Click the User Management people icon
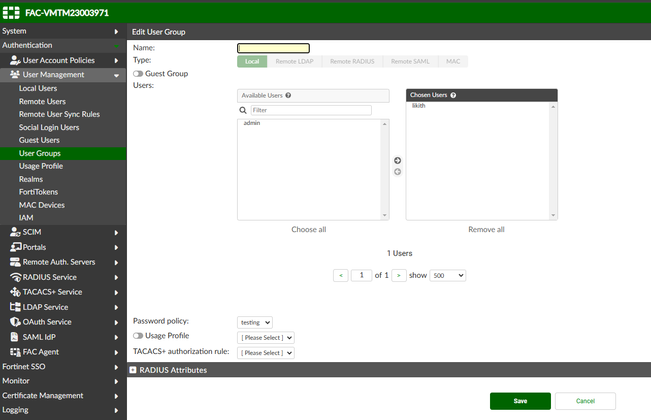This screenshot has height=420, width=651. (x=15, y=75)
